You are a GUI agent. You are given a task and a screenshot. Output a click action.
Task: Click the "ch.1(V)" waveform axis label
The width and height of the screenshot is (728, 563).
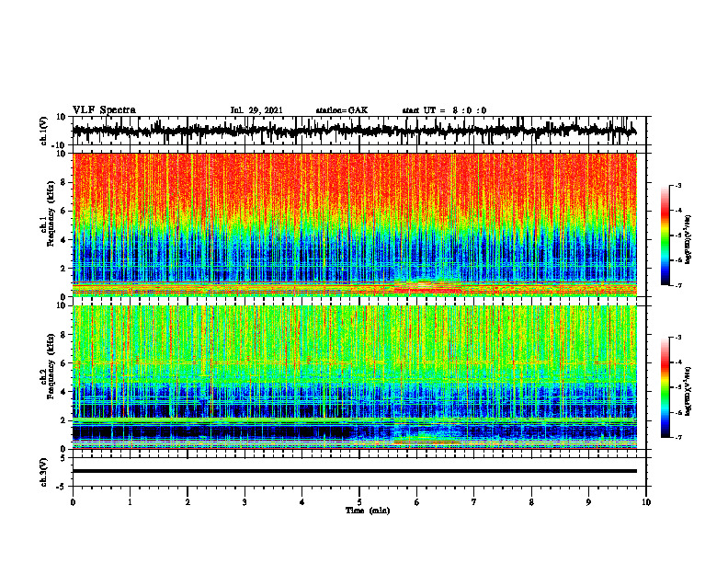44,131
